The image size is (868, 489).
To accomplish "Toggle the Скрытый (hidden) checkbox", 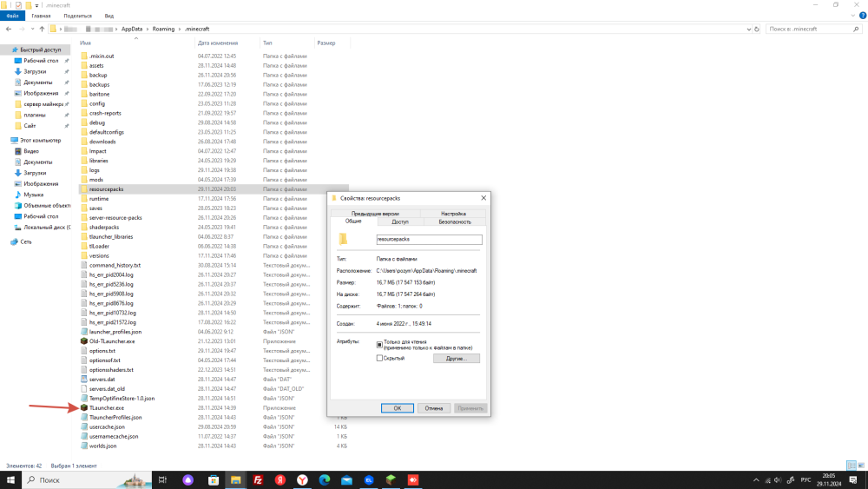I will pyautogui.click(x=379, y=359).
